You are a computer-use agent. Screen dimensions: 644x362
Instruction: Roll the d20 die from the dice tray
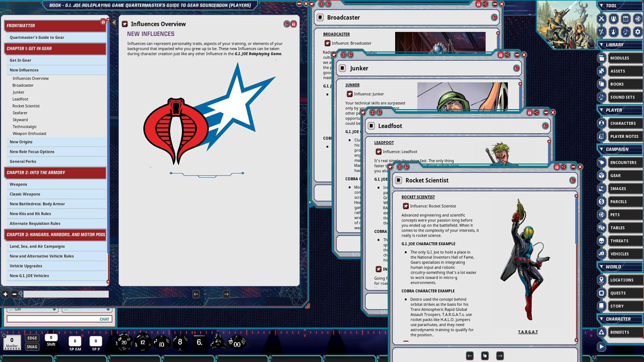[x=124, y=342]
